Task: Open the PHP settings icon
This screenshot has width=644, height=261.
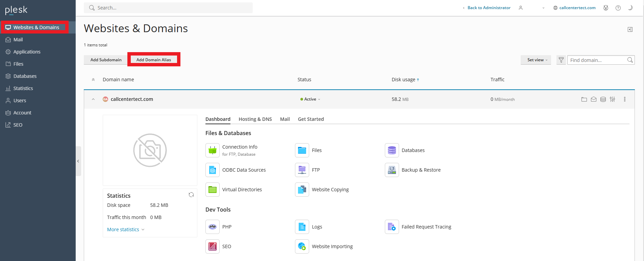Action: [x=213, y=227]
